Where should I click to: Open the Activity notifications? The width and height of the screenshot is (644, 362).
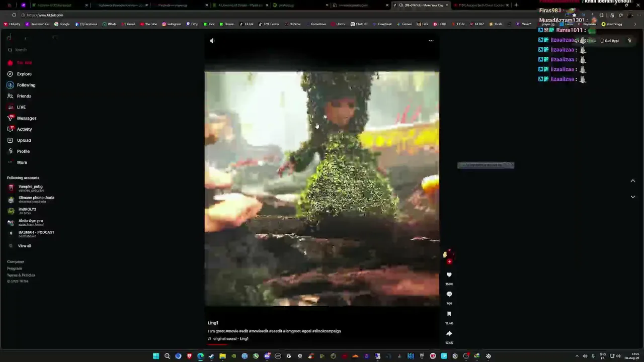(20, 129)
